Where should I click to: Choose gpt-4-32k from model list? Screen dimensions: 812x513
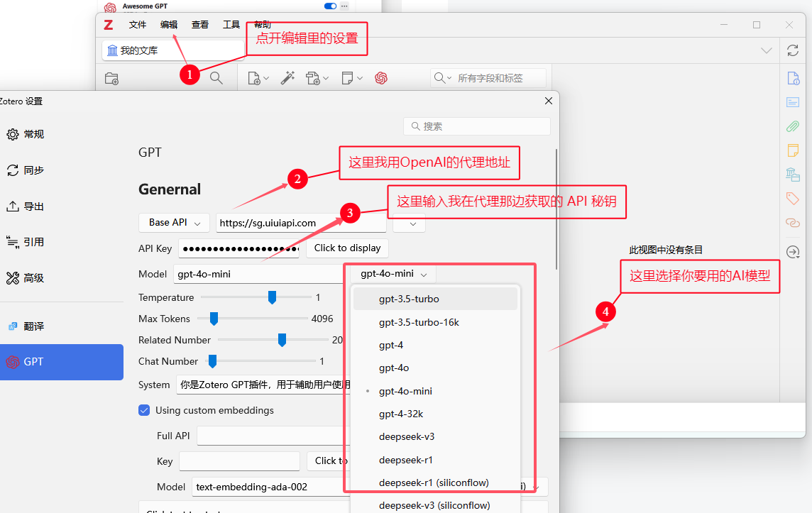click(435, 414)
